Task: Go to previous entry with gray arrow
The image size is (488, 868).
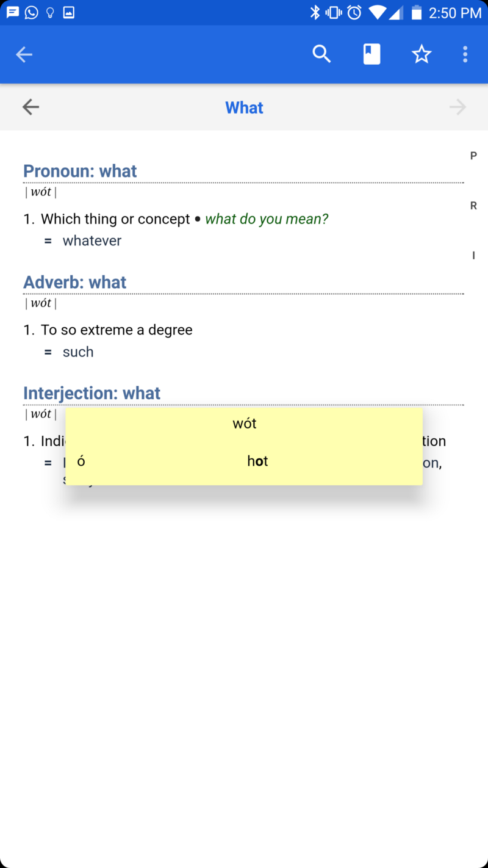Action: coord(30,107)
